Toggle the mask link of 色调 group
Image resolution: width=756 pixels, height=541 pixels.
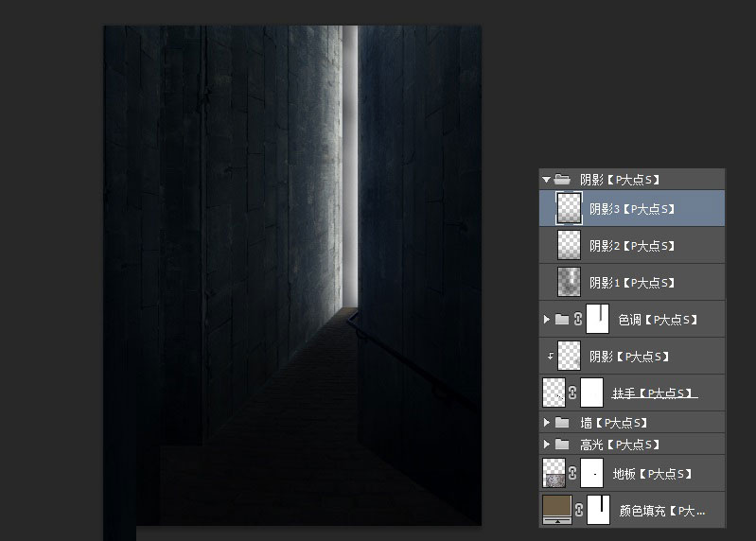click(x=577, y=319)
